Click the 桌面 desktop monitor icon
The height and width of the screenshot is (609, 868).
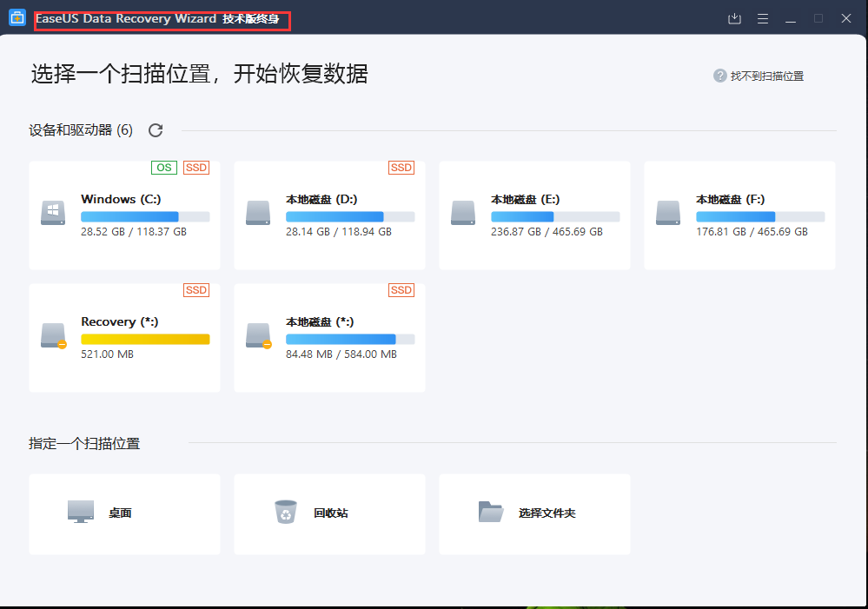point(81,512)
